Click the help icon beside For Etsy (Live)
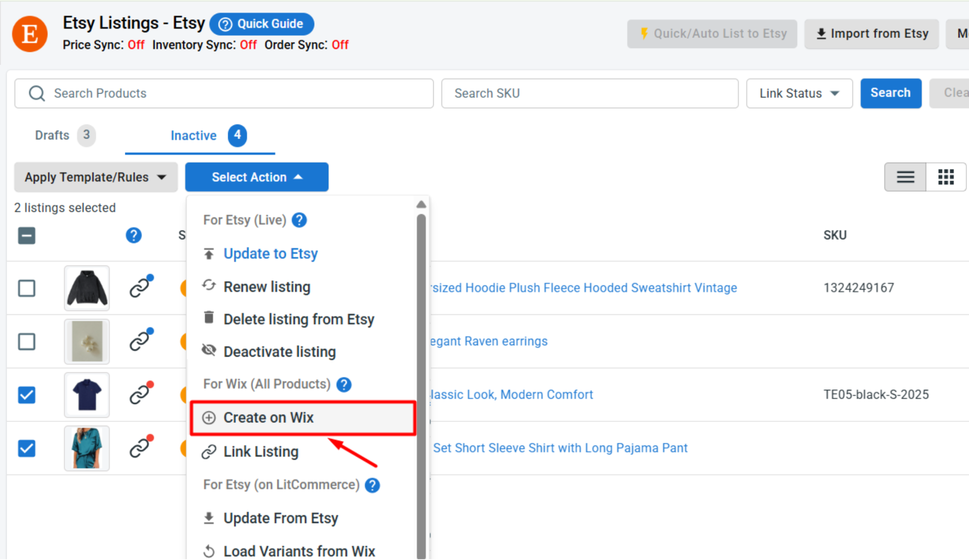The image size is (969, 560). (299, 220)
